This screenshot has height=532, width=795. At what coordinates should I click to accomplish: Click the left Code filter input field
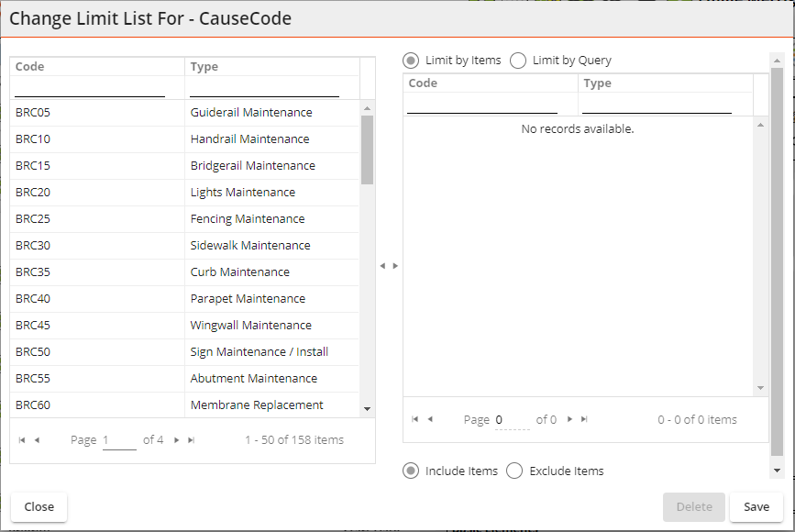pyautogui.click(x=90, y=88)
